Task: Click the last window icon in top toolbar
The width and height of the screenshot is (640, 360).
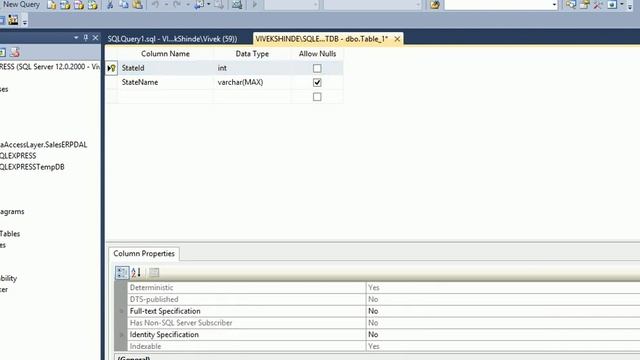Action: point(612,5)
